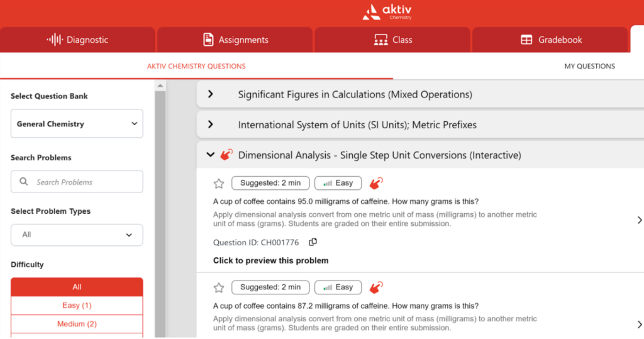Click the magnifier icon in Search Problems
Viewport: 644px width, 339px height.
point(24,182)
